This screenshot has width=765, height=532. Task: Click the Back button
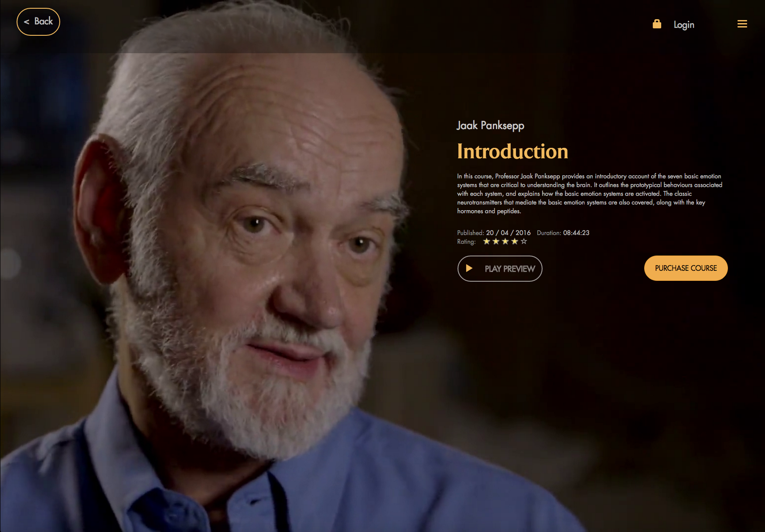pos(38,22)
